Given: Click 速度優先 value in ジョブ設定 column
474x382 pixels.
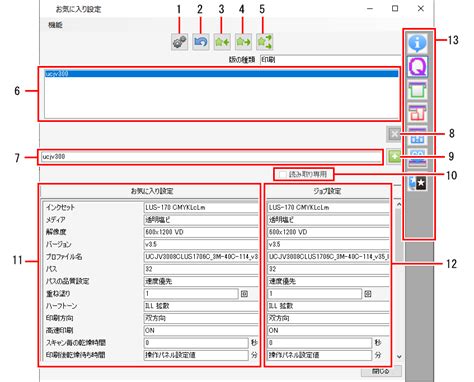Looking at the screenshot, I should coord(328,281).
